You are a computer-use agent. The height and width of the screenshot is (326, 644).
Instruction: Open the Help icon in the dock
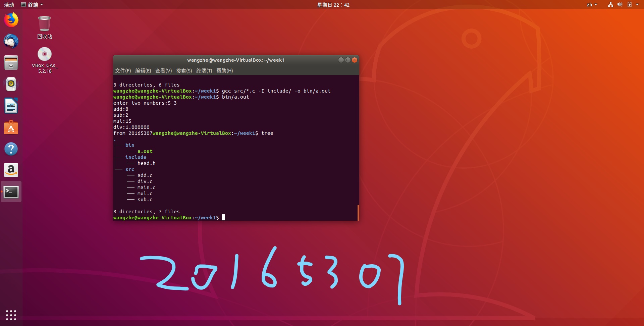tap(11, 149)
